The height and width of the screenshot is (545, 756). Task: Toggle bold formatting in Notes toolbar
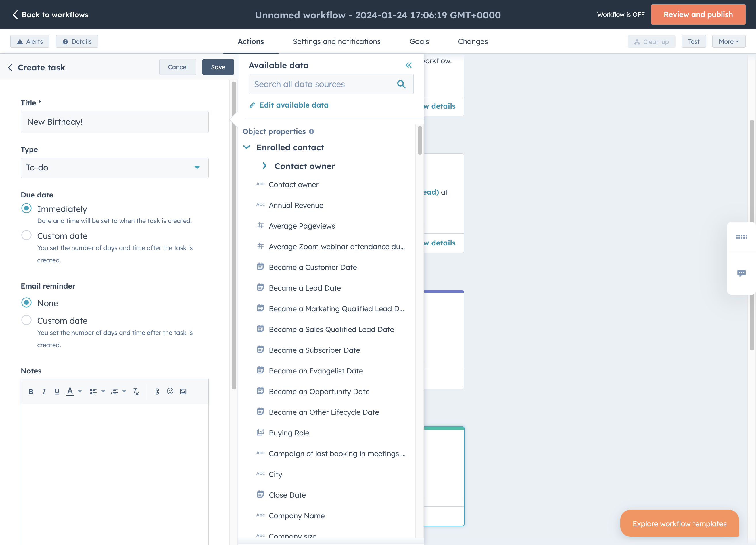click(x=31, y=392)
